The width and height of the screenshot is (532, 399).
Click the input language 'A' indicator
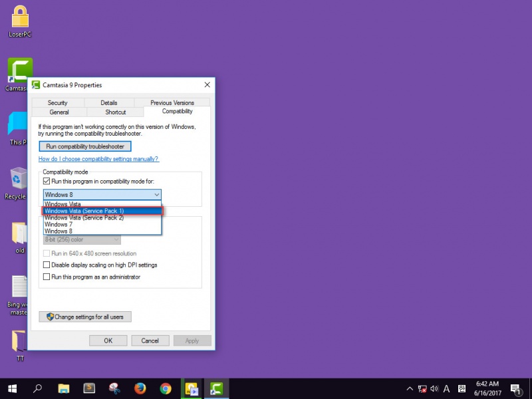point(446,389)
